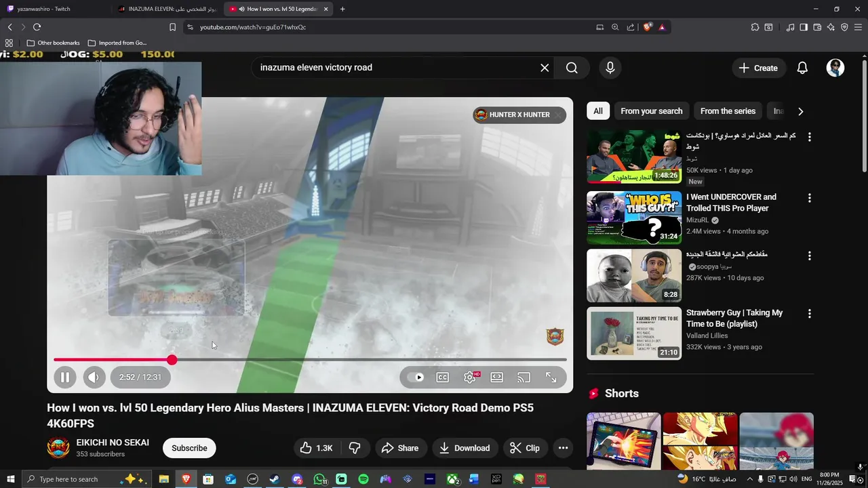Pause the video playback
The image size is (868, 488).
(x=65, y=378)
